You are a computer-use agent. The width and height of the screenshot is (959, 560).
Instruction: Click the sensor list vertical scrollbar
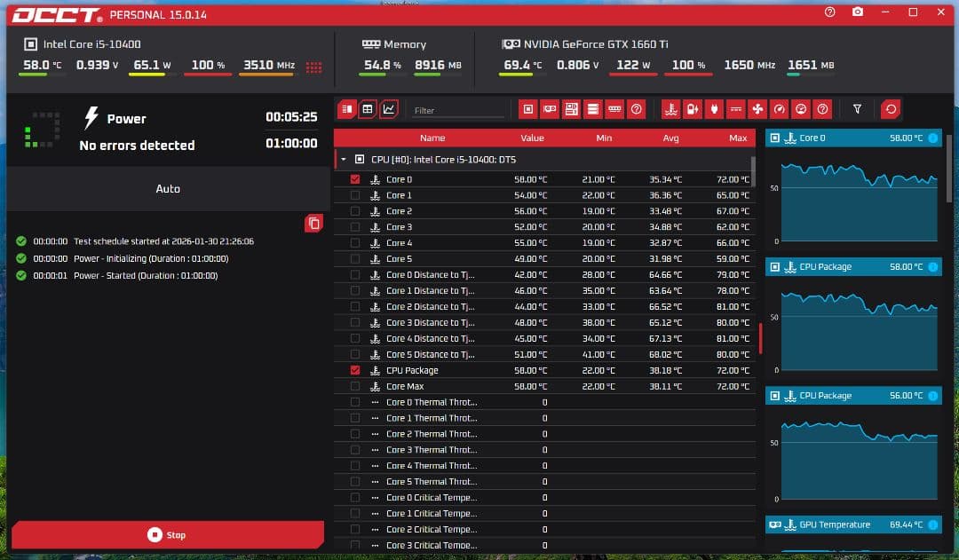tap(754, 169)
